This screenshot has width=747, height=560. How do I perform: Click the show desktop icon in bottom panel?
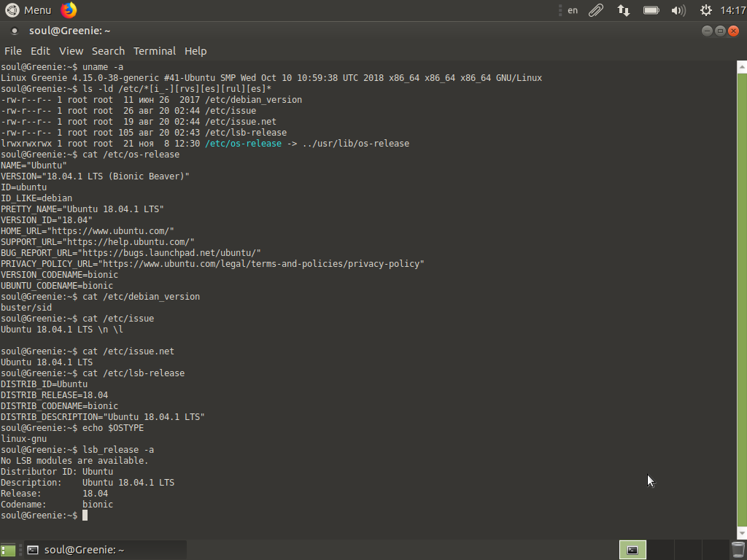pyautogui.click(x=8, y=550)
